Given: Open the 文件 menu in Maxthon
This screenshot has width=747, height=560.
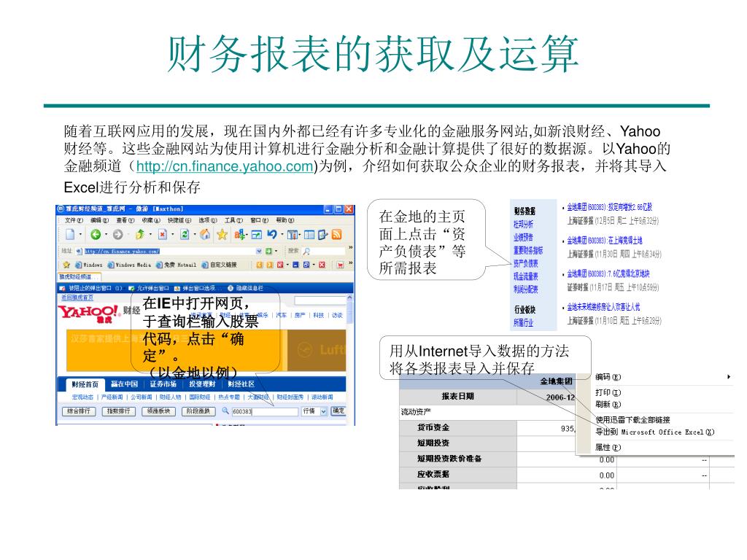Looking at the screenshot, I should tap(74, 220).
